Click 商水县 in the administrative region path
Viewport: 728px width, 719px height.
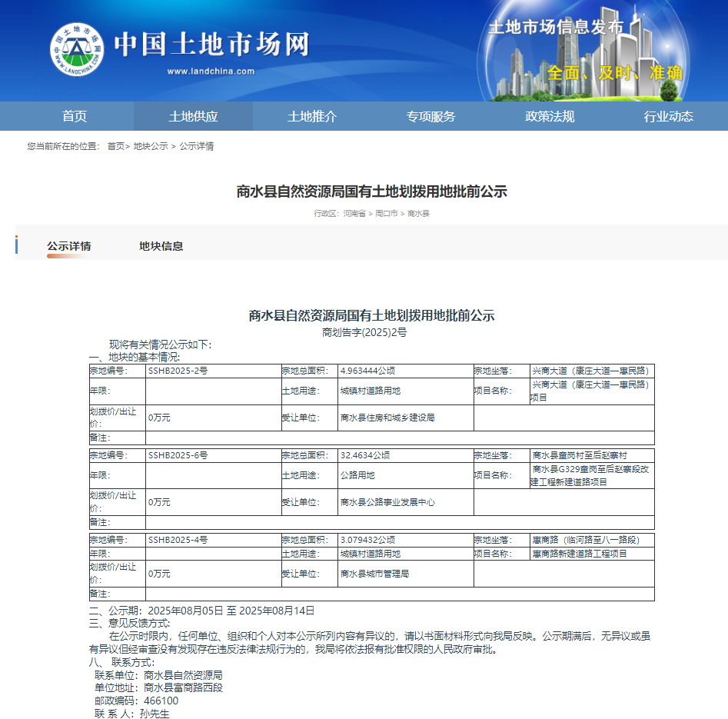pyautogui.click(x=418, y=213)
